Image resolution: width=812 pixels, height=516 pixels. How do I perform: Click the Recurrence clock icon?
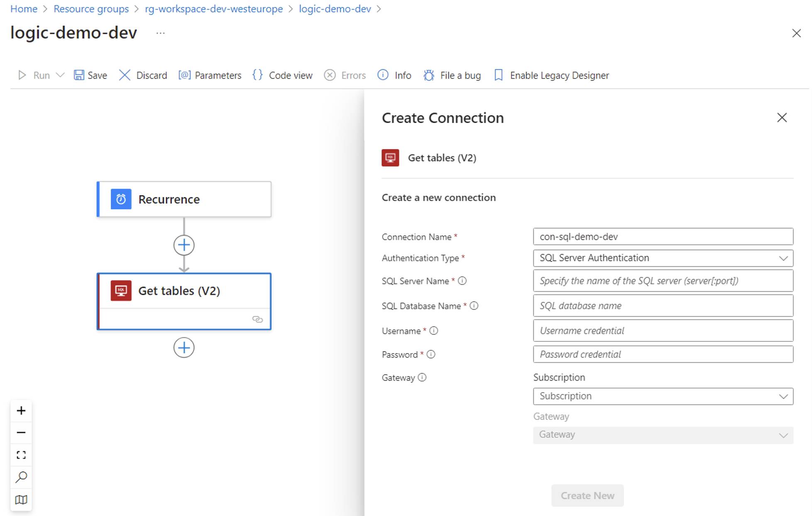121,199
